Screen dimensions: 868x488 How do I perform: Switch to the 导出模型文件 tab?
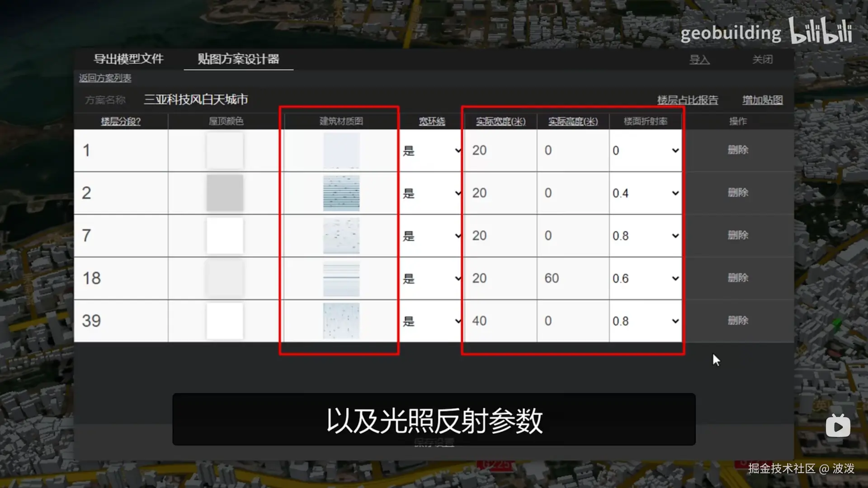point(128,59)
